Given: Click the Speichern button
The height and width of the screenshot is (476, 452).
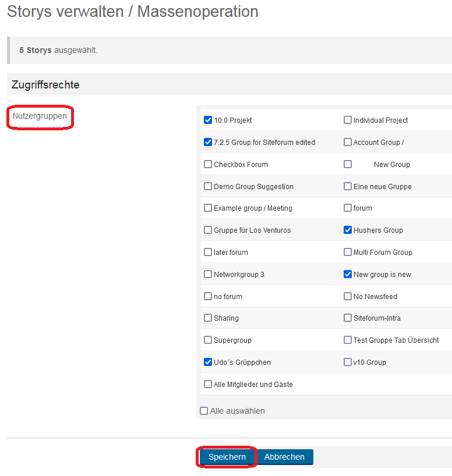Looking at the screenshot, I should pyautogui.click(x=227, y=457).
